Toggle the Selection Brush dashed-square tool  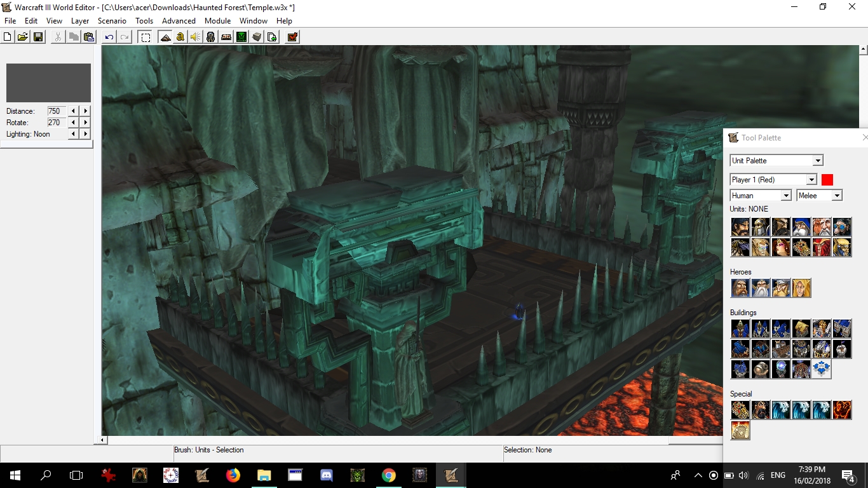pos(146,37)
